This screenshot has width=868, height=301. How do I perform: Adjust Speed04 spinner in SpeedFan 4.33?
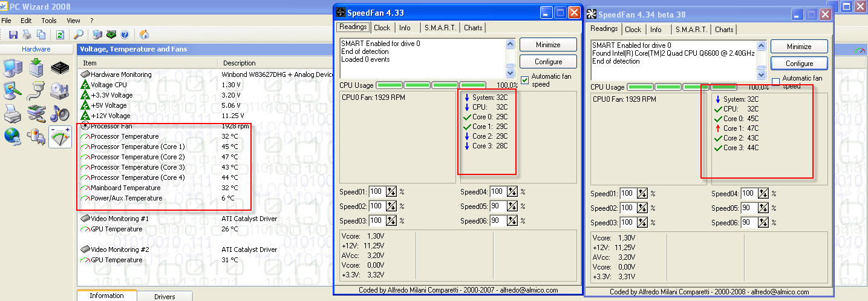tap(512, 191)
